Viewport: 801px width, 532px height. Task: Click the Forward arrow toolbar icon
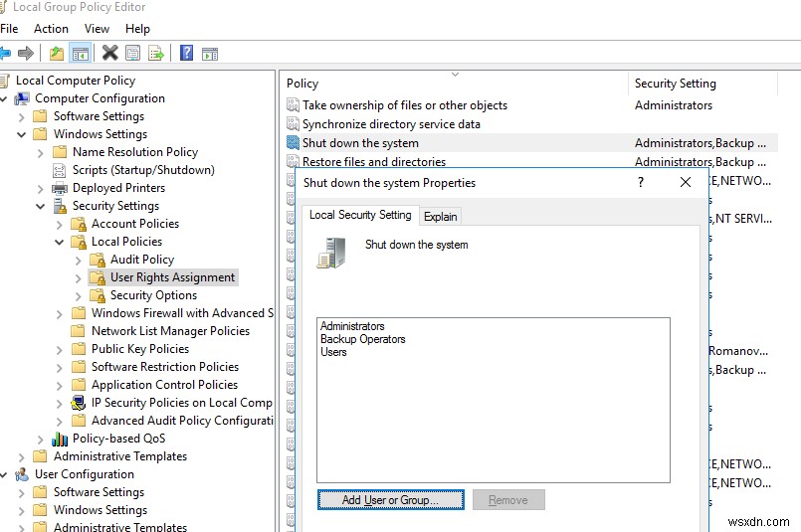tap(26, 53)
